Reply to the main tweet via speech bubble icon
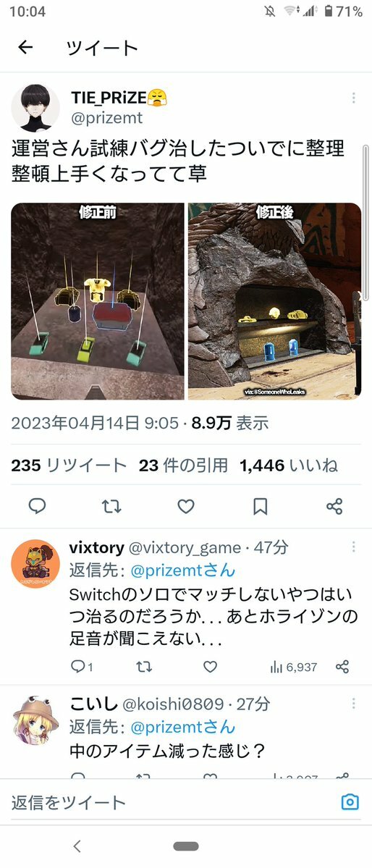 coord(37,506)
